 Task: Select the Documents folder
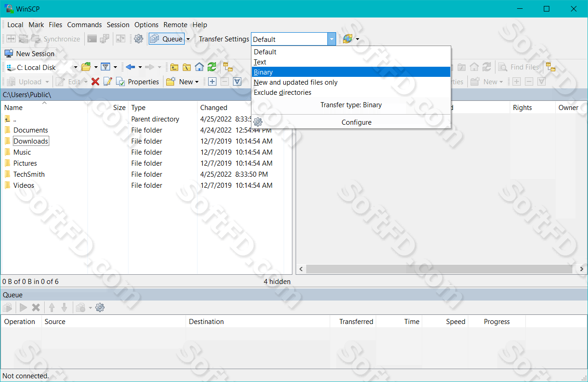pyautogui.click(x=30, y=130)
